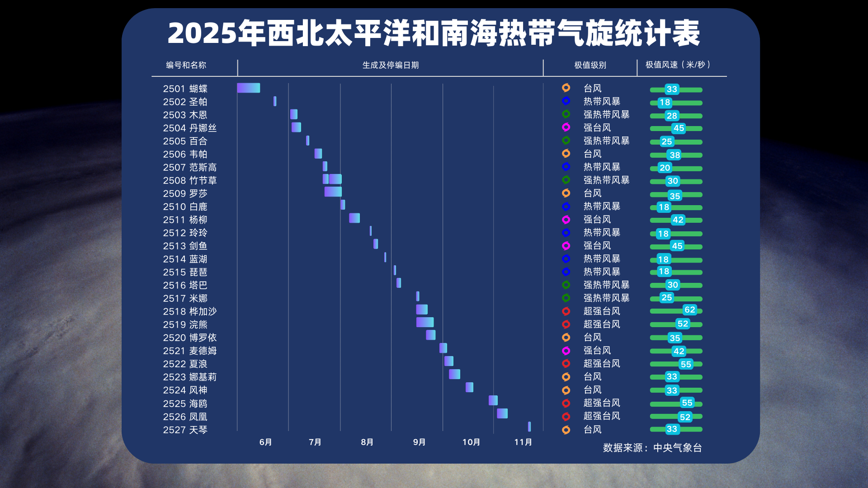Click the magenta cyclone icon for 2504 丹娜丝

click(566, 127)
